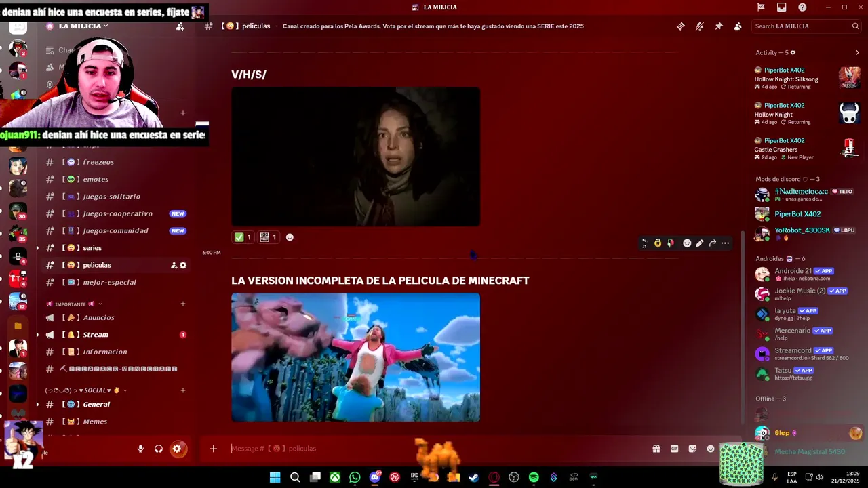Add channel to IMPORTANTE category with plus
868x488 pixels.
tap(183, 304)
